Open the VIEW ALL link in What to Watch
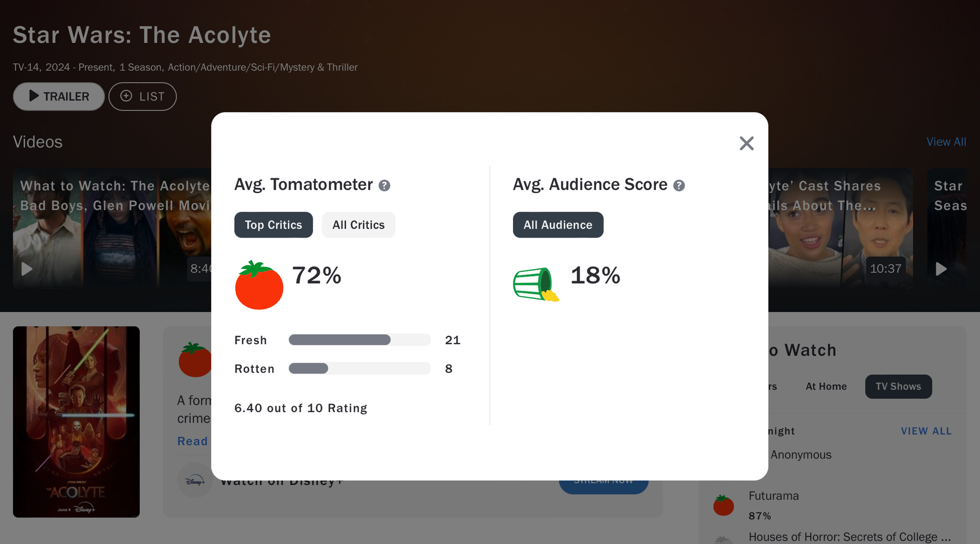This screenshot has height=544, width=980. pos(926,431)
